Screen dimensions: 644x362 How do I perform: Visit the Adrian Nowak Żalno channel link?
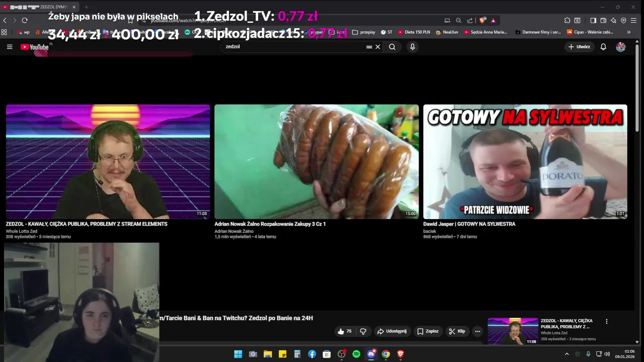tap(234, 231)
